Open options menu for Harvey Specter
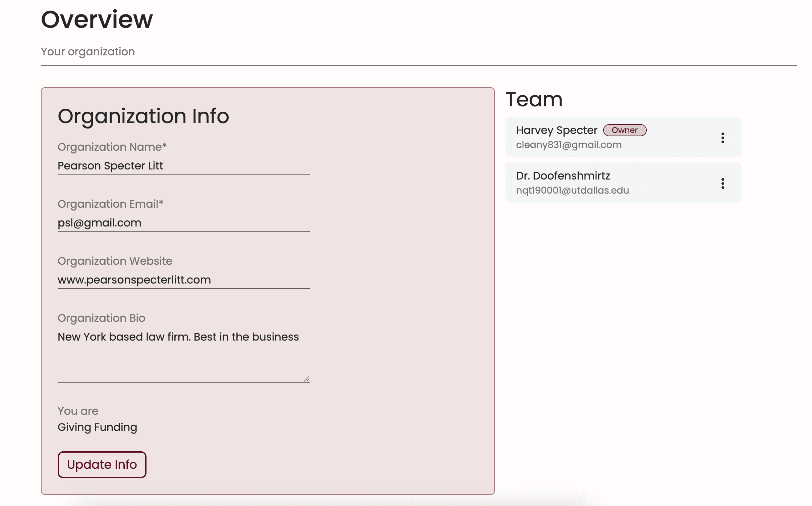Image resolution: width=812 pixels, height=506 pixels. (x=722, y=138)
